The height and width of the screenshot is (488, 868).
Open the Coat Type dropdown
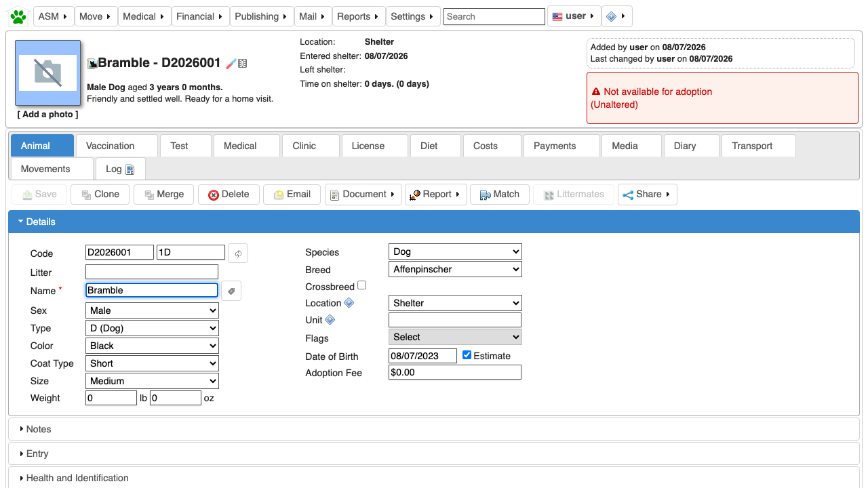[152, 363]
